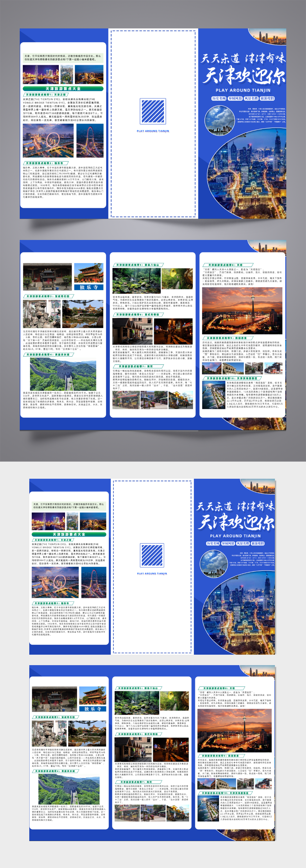306x868 pixels.
Task: Click heading '景点推荐5: 蓟县八仙山' in upper mockup
Action: click(138, 265)
